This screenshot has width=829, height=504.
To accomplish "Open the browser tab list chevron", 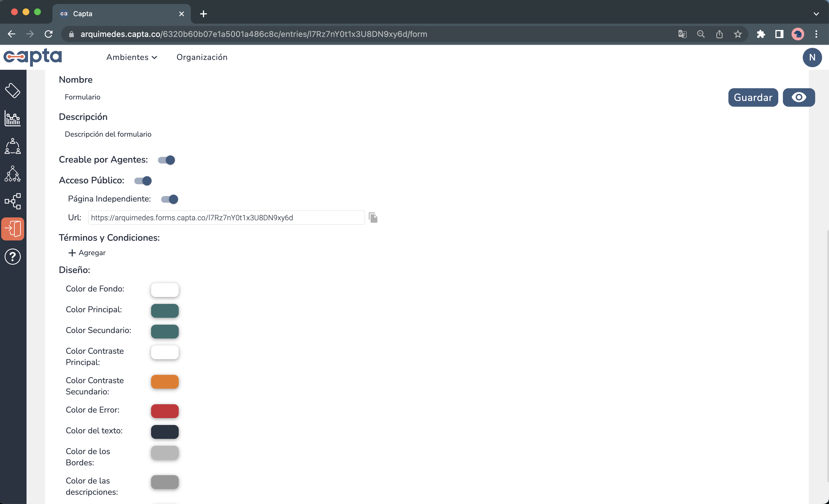I will (816, 14).
